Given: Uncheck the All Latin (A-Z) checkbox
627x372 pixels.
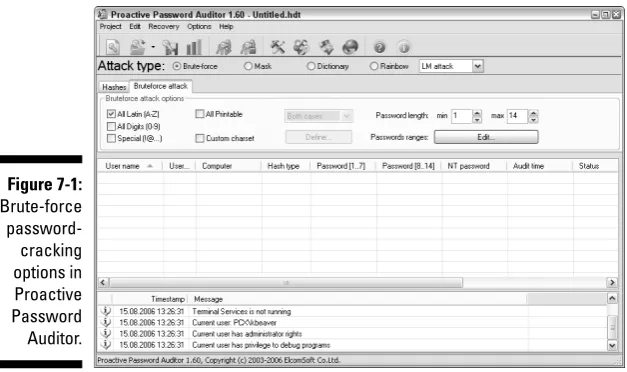Looking at the screenshot, I should click(111, 114).
